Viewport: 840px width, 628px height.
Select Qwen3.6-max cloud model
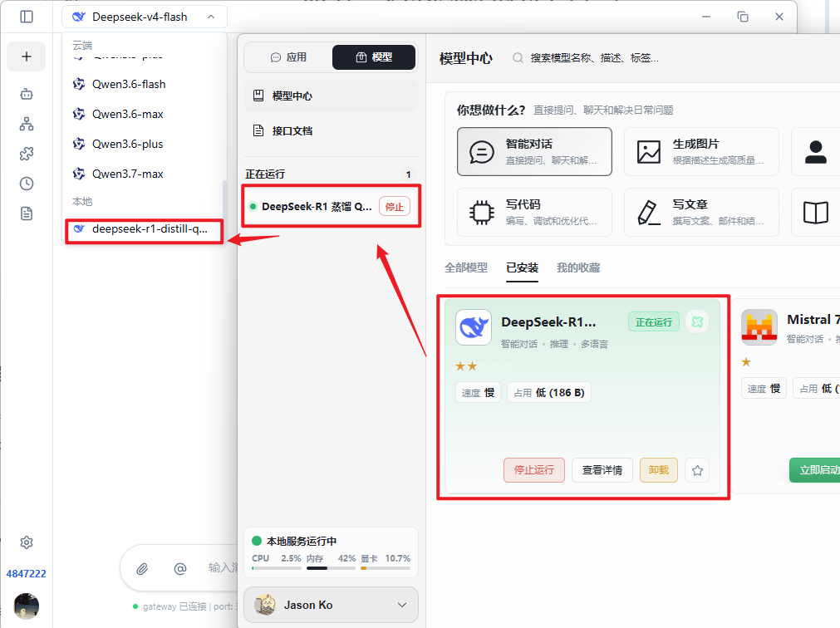coord(143,114)
